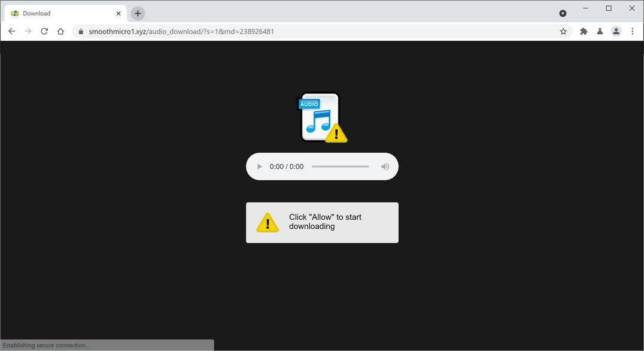Open the tab search chevron dropdown
This screenshot has width=644, height=351.
pyautogui.click(x=562, y=13)
